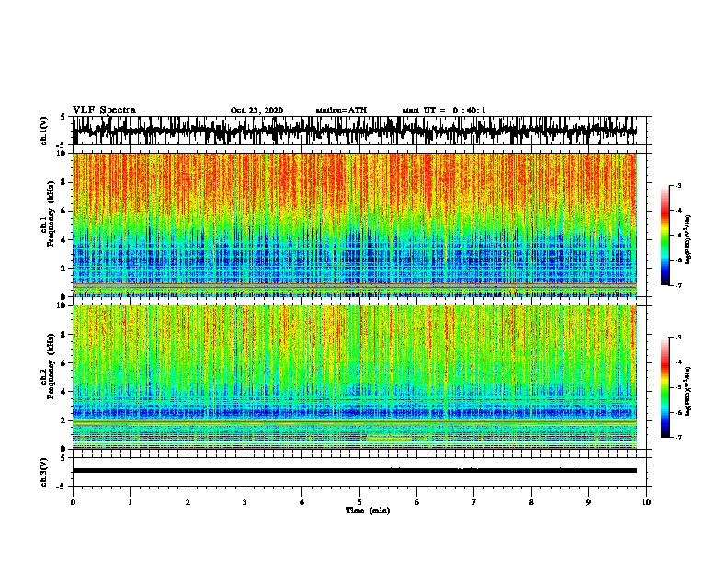The image size is (728, 563).
Task: Click the "ch.1(V)" waveform axis label
Action: pyautogui.click(x=44, y=131)
